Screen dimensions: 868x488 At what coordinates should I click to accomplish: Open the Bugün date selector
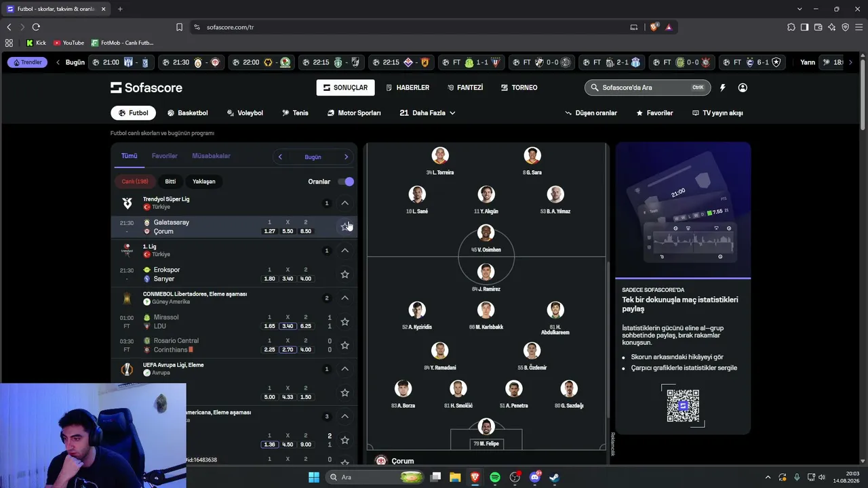tap(313, 157)
